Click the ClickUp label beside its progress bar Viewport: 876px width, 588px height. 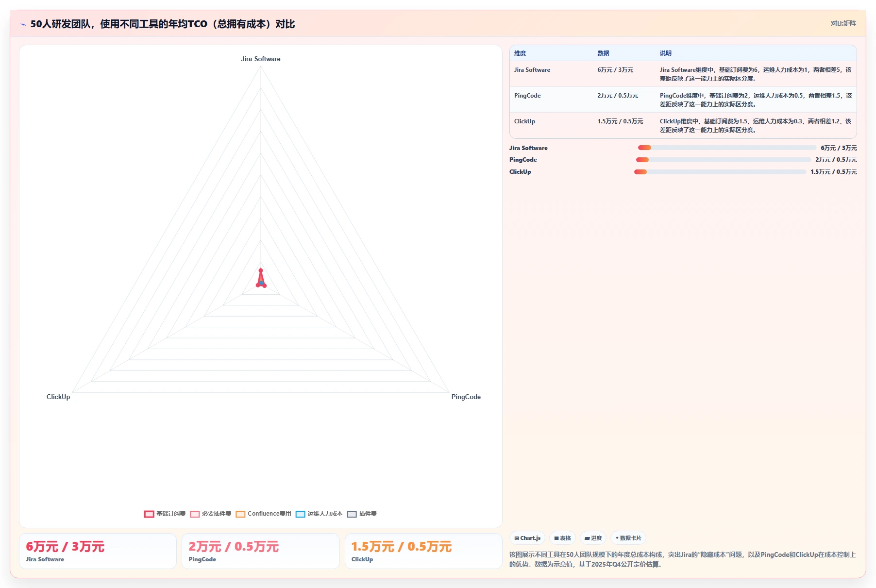(520, 172)
